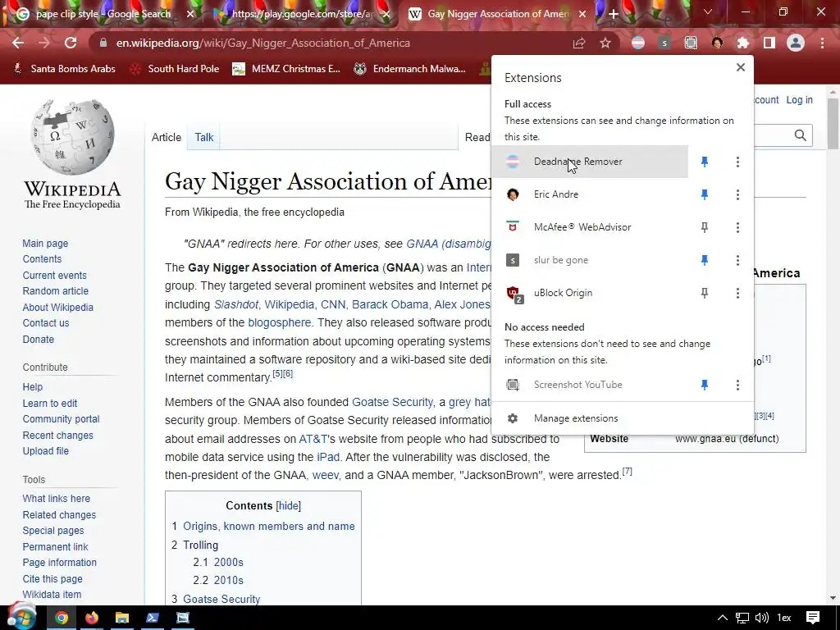840x630 pixels.
Task: Pin uBlock Origin to the toolbar
Action: tap(705, 293)
